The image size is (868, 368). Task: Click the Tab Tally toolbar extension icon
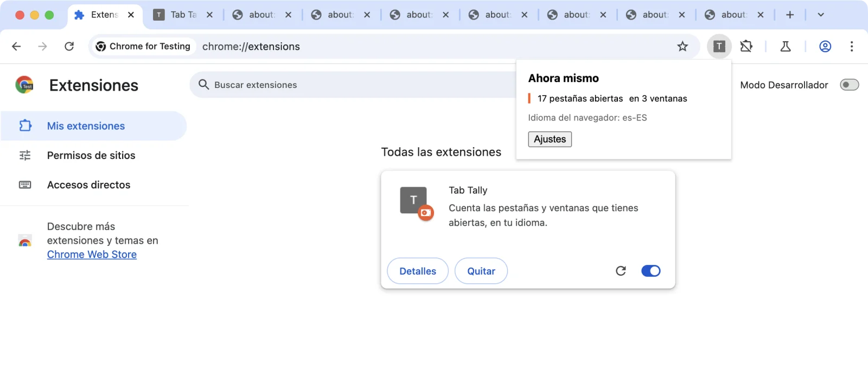[719, 46]
